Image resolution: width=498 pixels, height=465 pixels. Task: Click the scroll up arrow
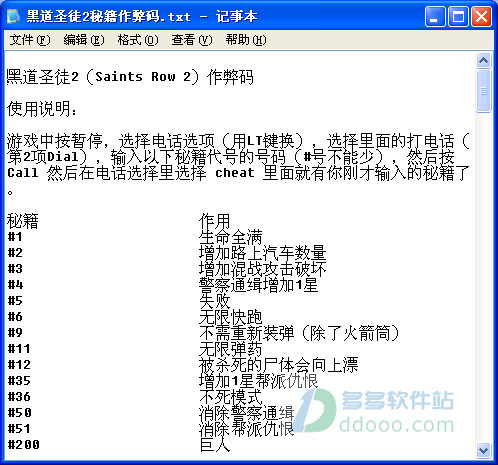point(483,61)
